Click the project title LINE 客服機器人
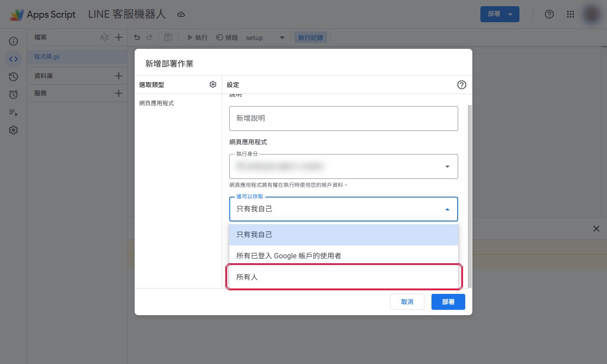Image resolution: width=607 pixels, height=364 pixels. pos(127,14)
